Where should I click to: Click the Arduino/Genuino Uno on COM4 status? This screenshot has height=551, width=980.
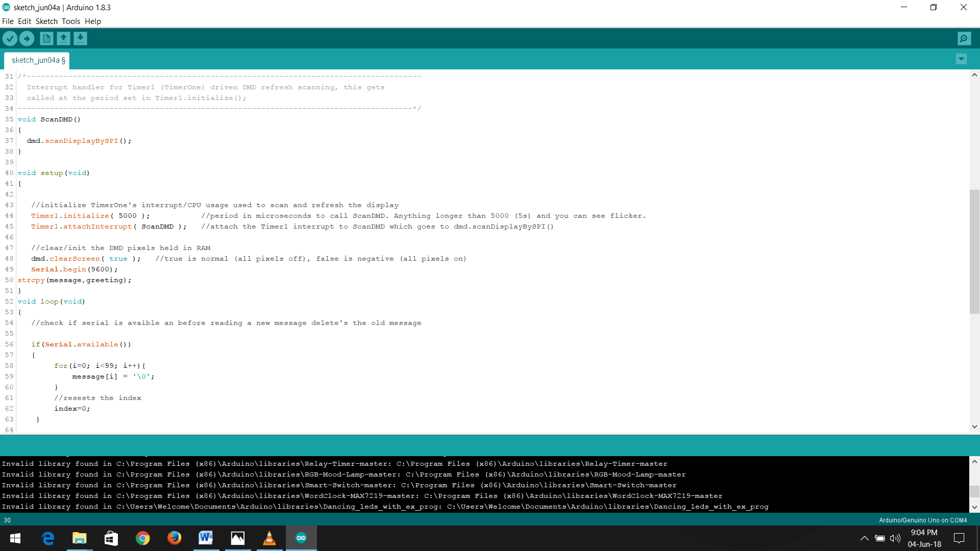[923, 520]
